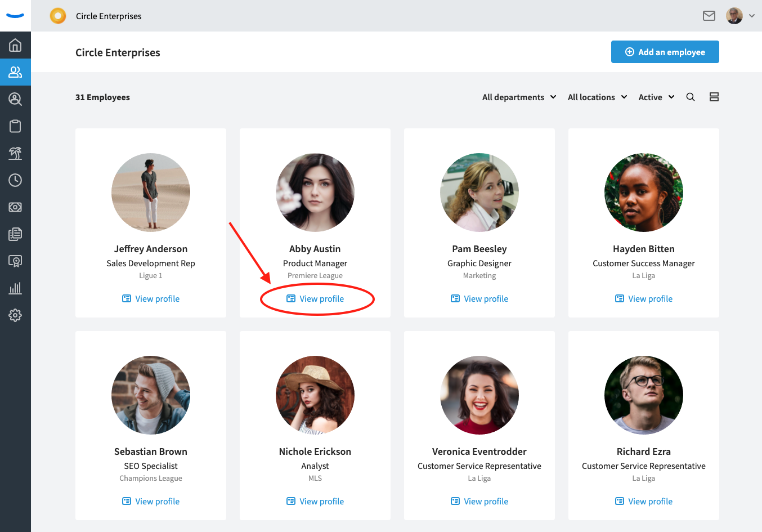Open the recruiting person-search sidebar icon
The height and width of the screenshot is (532, 762).
[x=15, y=99]
